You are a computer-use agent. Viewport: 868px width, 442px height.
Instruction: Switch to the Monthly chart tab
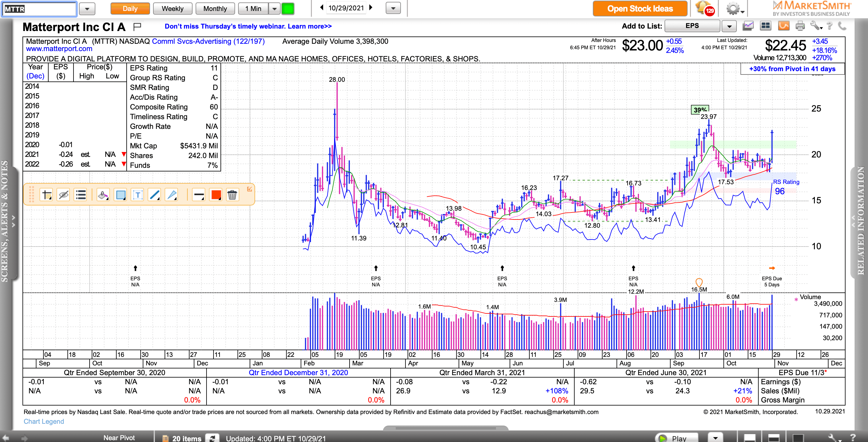pos(215,9)
